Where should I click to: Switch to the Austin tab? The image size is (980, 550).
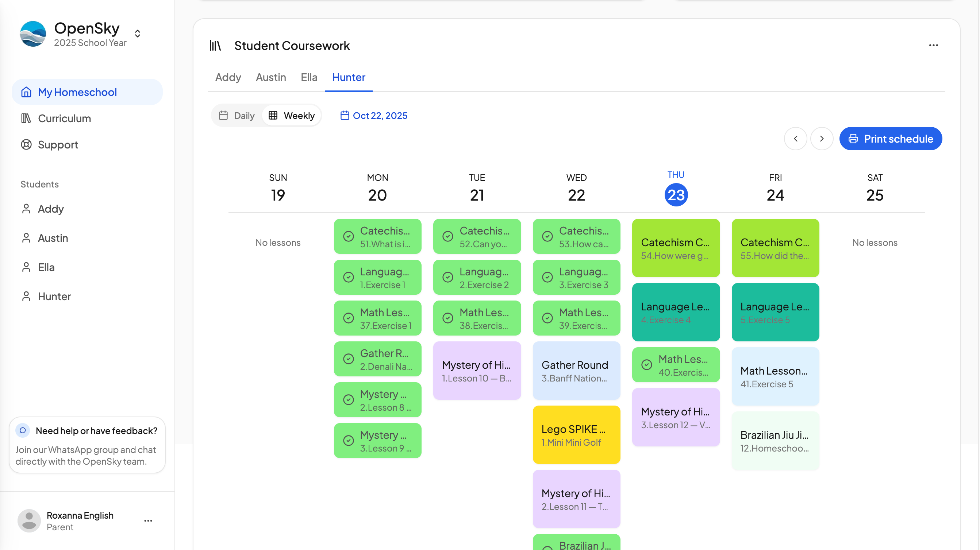[x=270, y=77]
